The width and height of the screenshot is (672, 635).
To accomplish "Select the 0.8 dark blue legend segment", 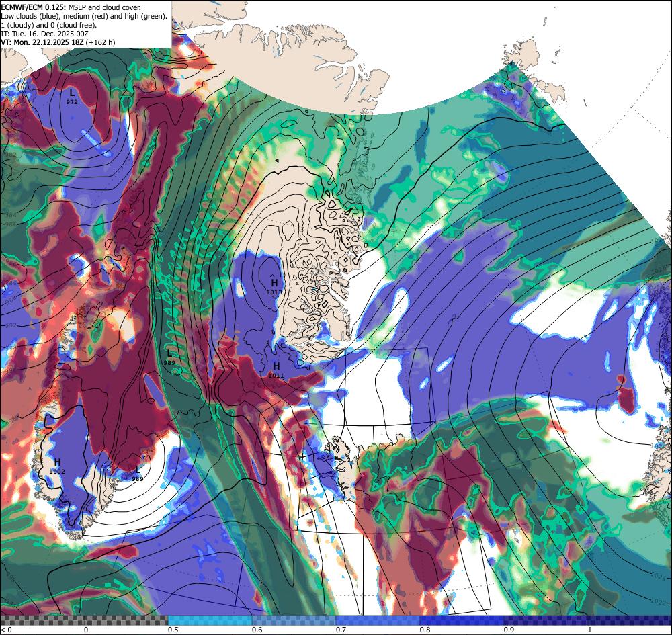I will [462, 620].
